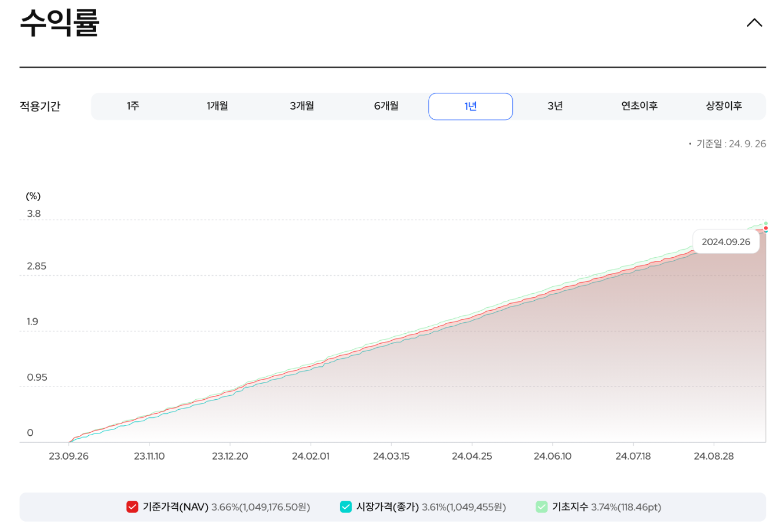Toggle the 기초지수 green checkbox
Viewport: 781px width, 532px height.
542,507
